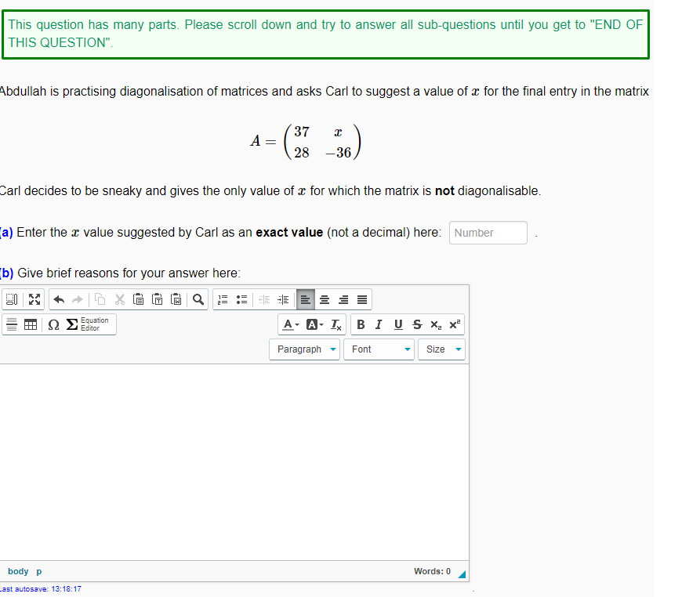This screenshot has width=700, height=597.
Task: Toggle the numbered list
Action: click(223, 298)
